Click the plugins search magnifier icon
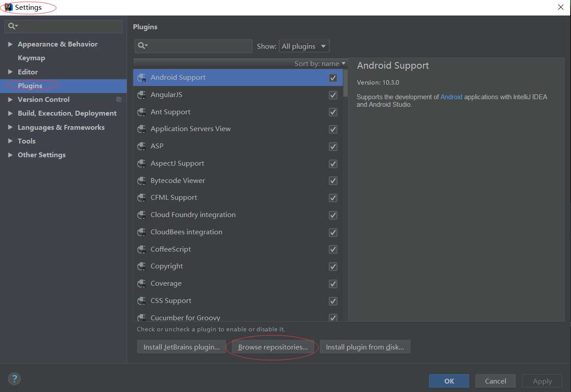Image resolution: width=571 pixels, height=392 pixels. click(143, 46)
